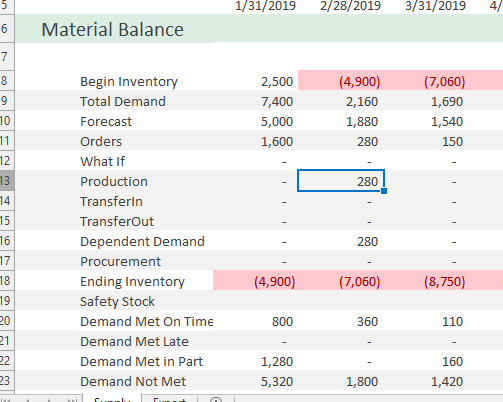Click the fill handle of selected cell
Viewport: 503px width, 402px height.
(x=384, y=191)
